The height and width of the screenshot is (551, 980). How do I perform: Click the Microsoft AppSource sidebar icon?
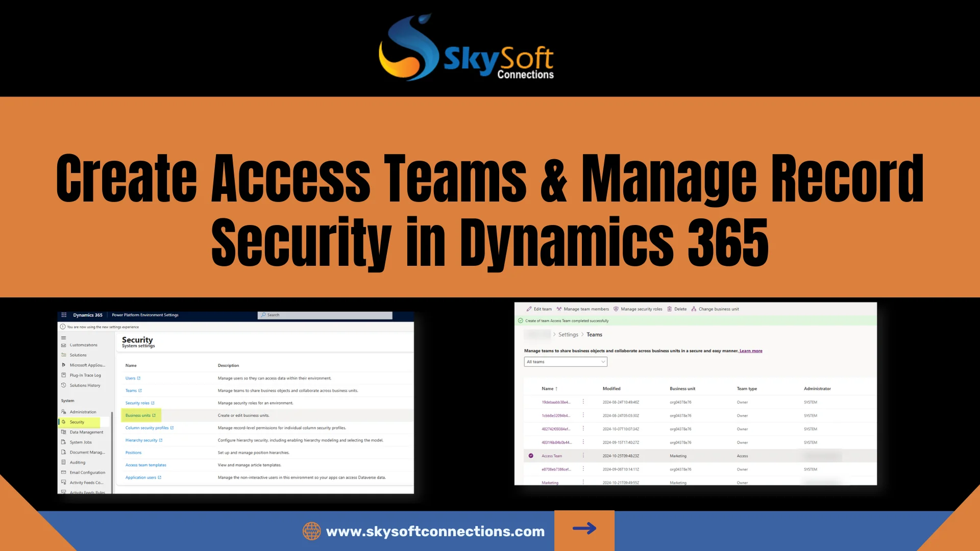tap(64, 365)
